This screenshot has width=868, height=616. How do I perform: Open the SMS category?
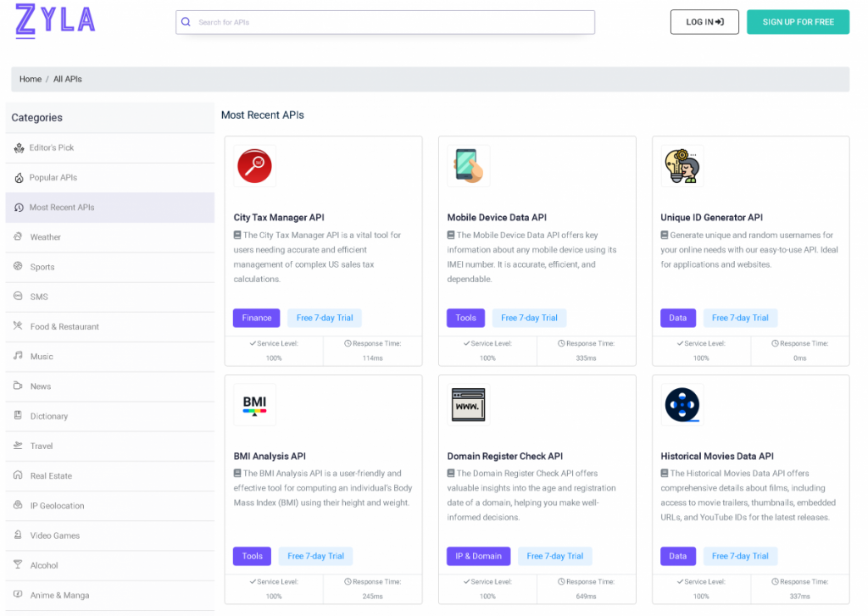tap(109, 297)
